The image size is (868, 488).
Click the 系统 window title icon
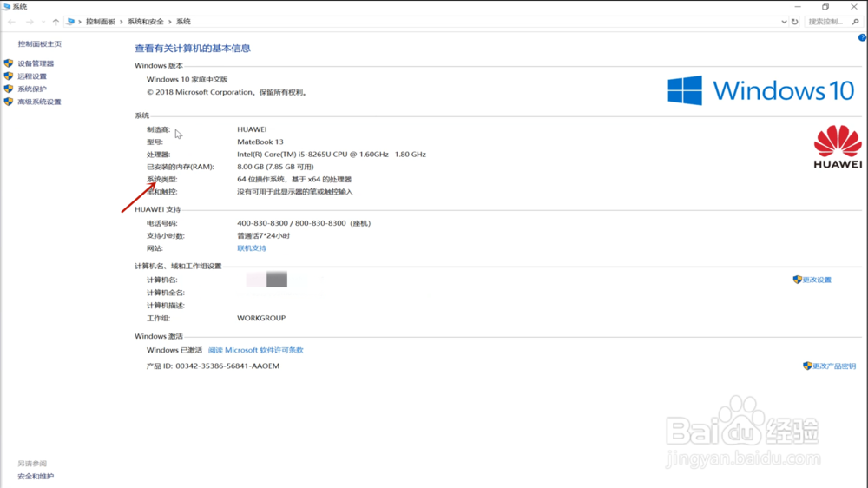click(6, 7)
